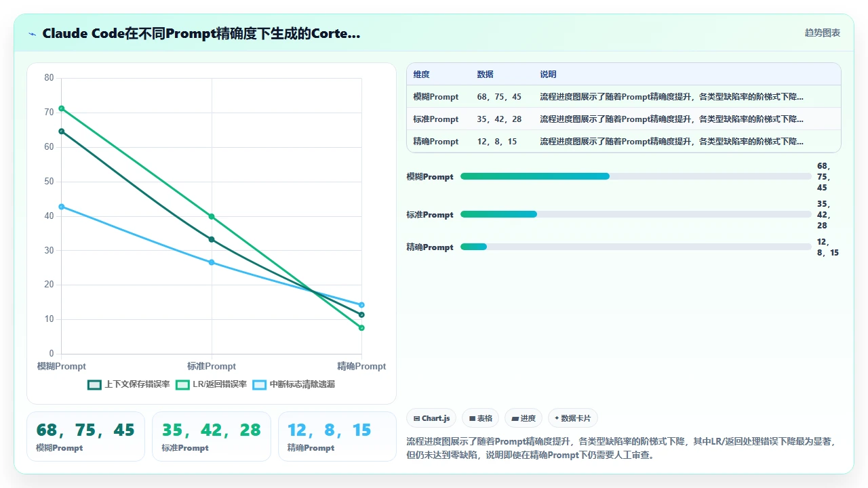Click the 35, 42, 28 value right of progress bar
The image size is (868, 488).
click(824, 215)
